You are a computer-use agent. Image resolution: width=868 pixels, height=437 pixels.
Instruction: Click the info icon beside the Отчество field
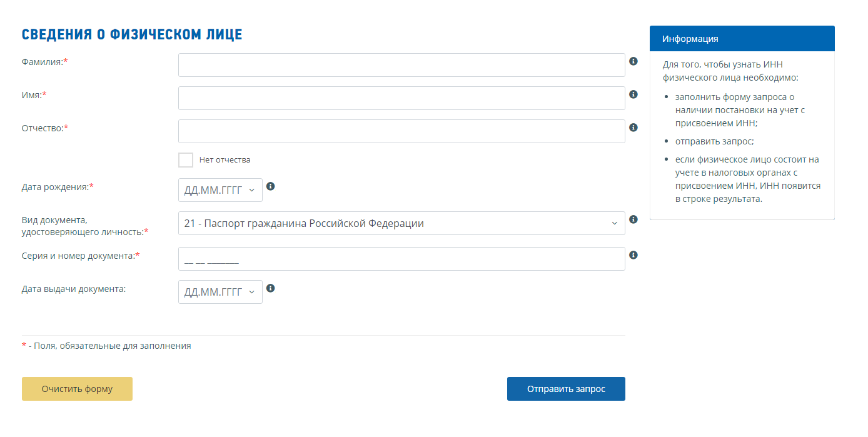pyautogui.click(x=633, y=128)
